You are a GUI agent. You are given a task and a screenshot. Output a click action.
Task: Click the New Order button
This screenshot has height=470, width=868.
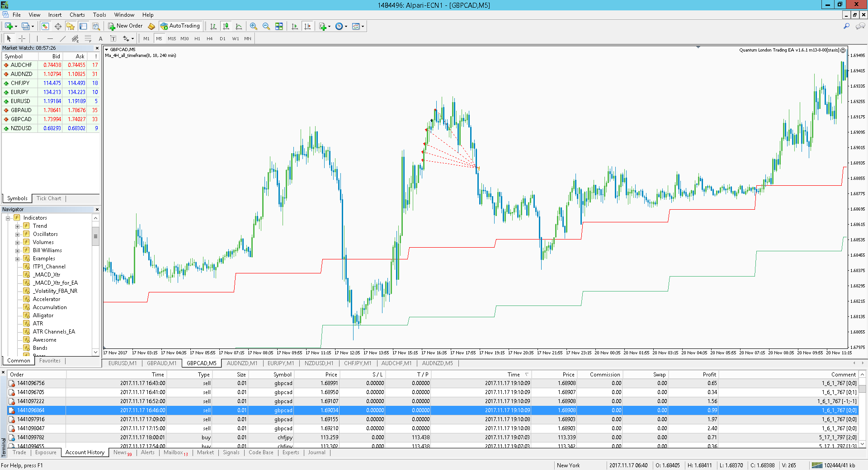(x=125, y=26)
